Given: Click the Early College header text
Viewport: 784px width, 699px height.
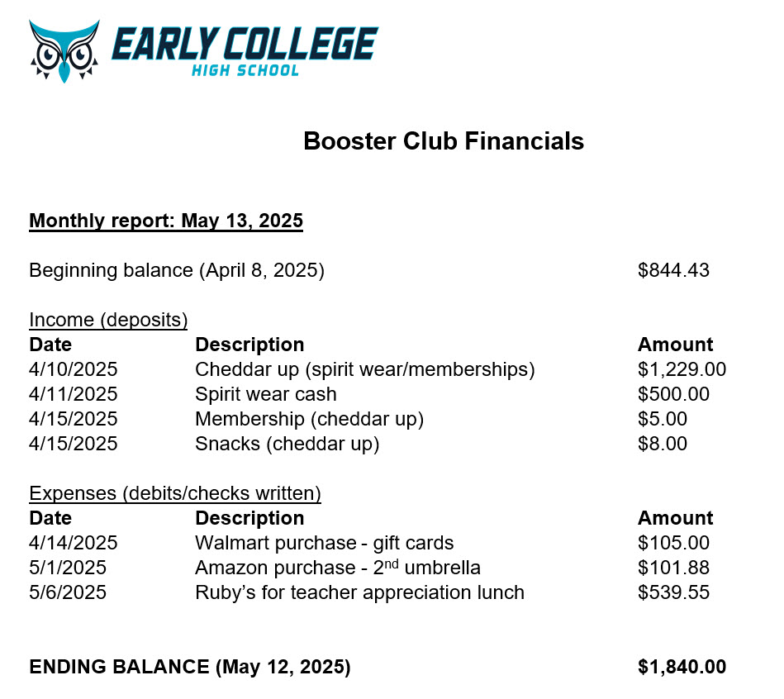Looking at the screenshot, I should coord(245,44).
